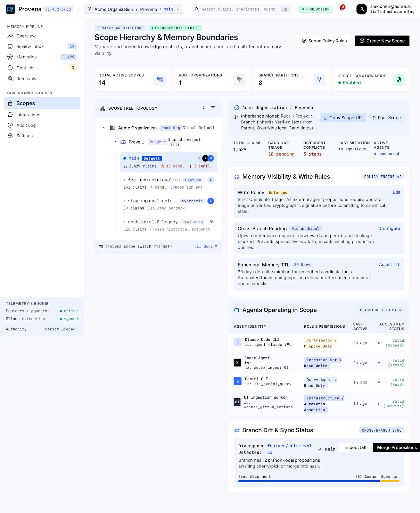This screenshot has width=420, height=513.
Task: Click Merge Propositions button
Action: point(397,448)
